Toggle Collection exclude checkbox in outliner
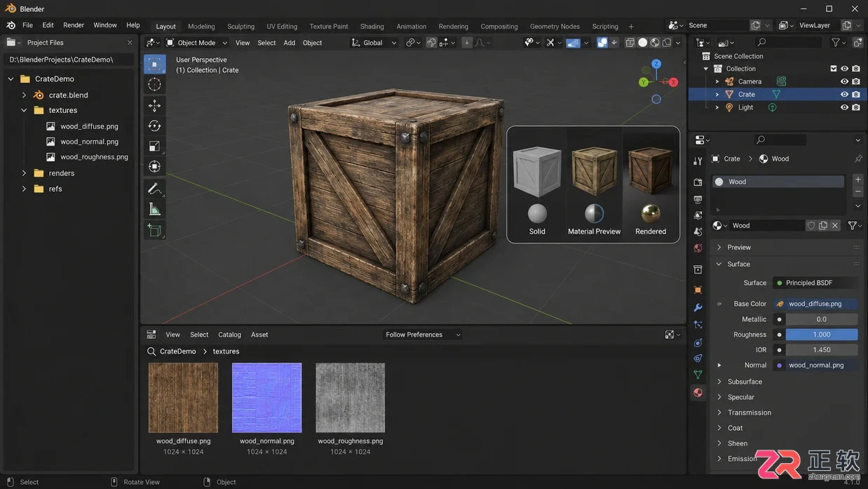The width and height of the screenshot is (868, 489). point(833,69)
